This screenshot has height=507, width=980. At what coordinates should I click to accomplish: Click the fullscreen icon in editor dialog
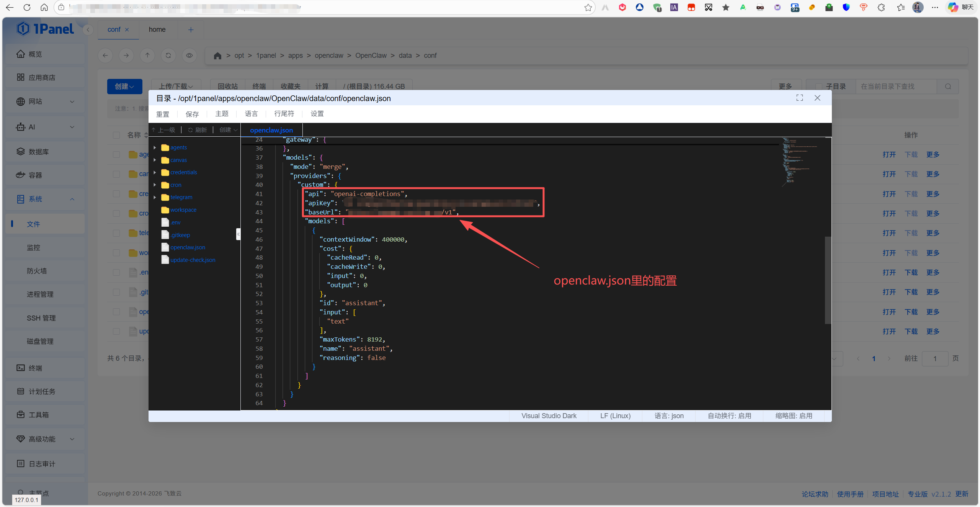pos(799,98)
